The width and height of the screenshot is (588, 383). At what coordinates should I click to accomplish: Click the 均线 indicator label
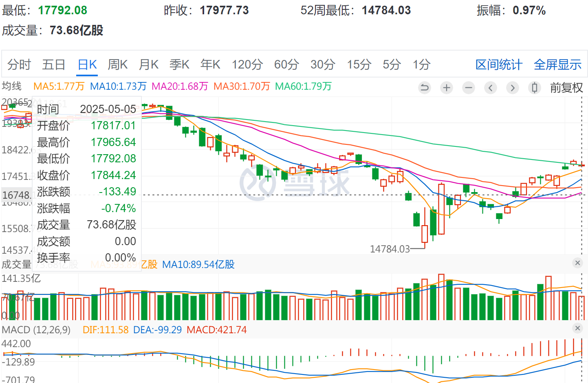12,86
